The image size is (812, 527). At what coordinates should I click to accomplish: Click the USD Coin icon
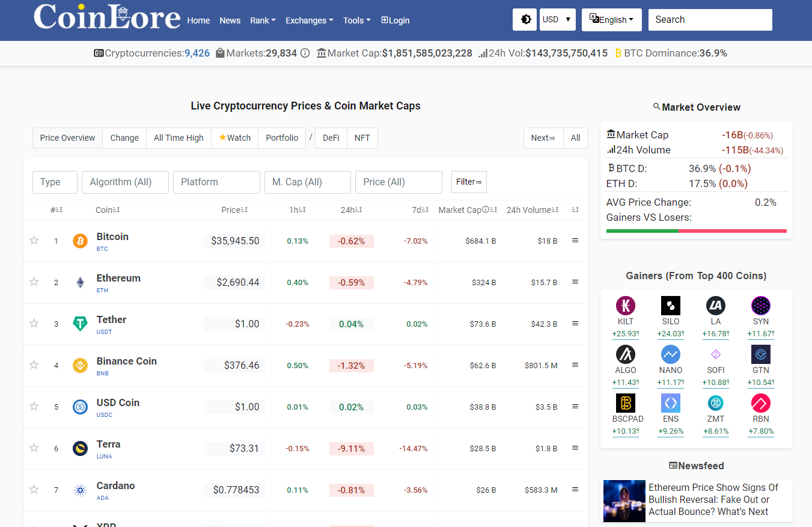(80, 407)
